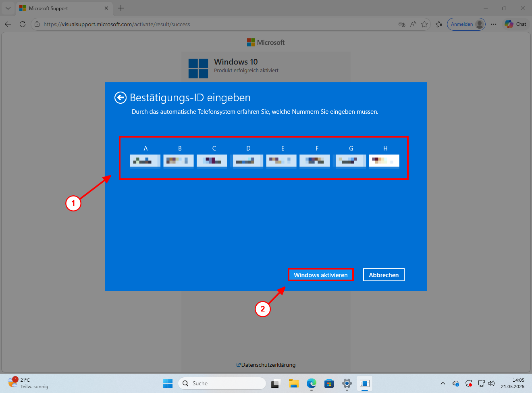Click the taskbar Suche search box
This screenshot has height=393, width=532.
(222, 383)
